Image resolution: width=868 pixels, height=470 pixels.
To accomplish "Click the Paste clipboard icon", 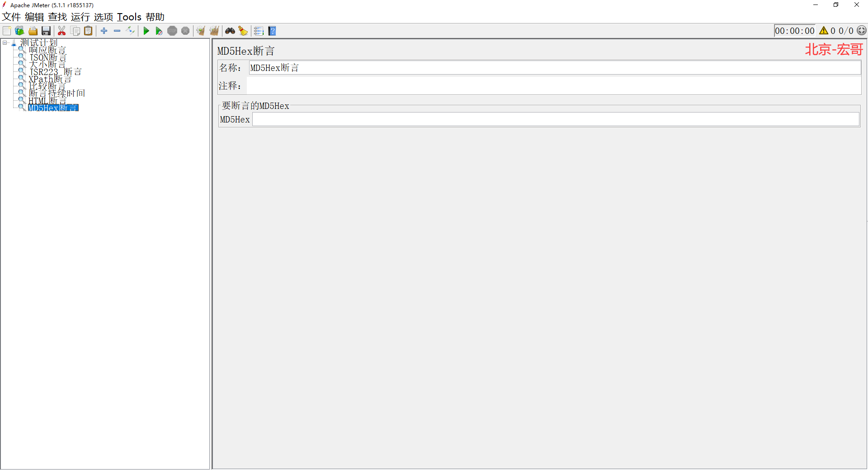I will [x=89, y=31].
